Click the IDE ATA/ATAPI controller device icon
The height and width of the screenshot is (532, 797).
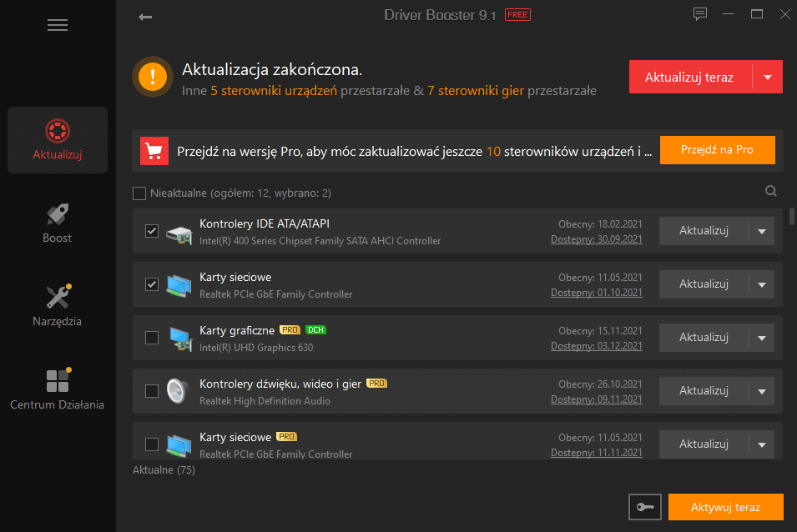click(179, 234)
